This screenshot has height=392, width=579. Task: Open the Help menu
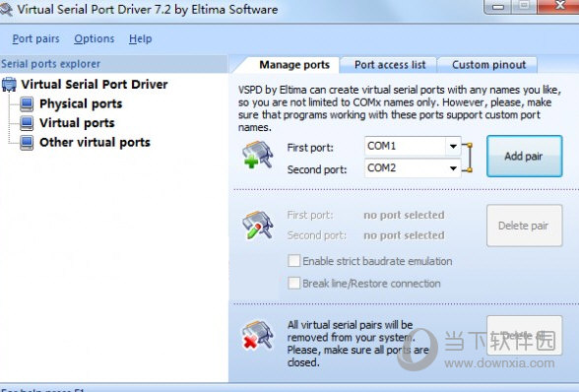click(x=140, y=38)
